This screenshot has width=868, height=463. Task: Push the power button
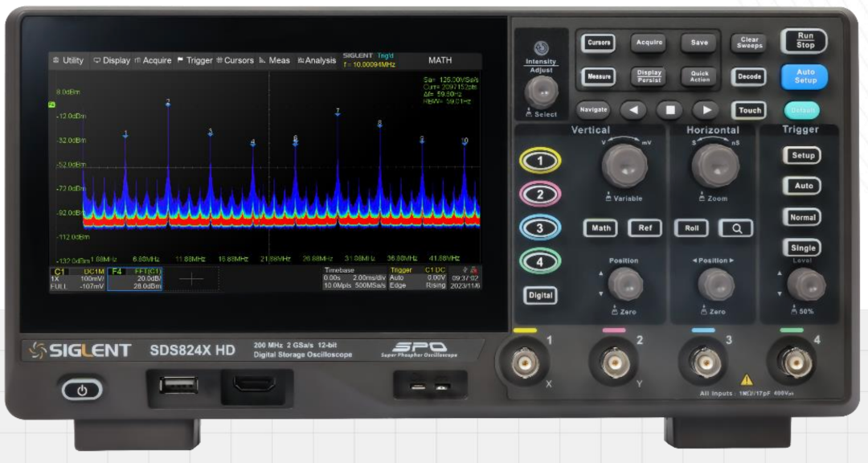(x=82, y=391)
